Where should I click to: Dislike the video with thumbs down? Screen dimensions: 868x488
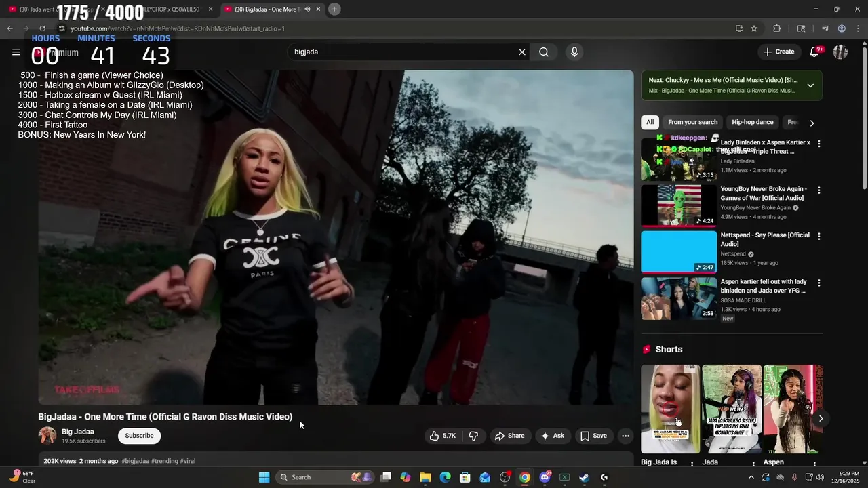[473, 436]
